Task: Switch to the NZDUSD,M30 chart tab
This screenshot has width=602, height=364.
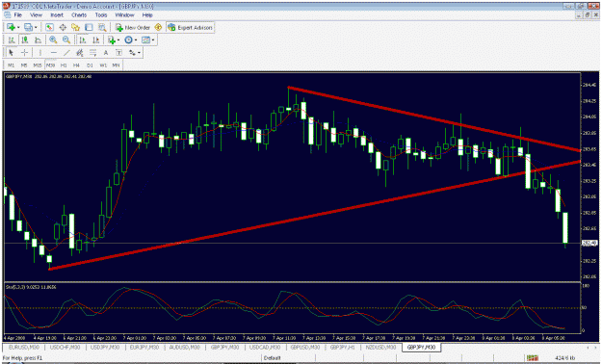Action: 380,347
